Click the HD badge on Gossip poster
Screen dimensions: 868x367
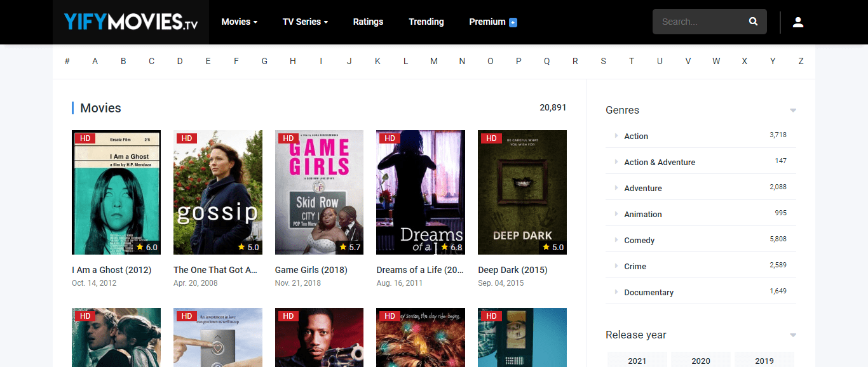pos(186,138)
